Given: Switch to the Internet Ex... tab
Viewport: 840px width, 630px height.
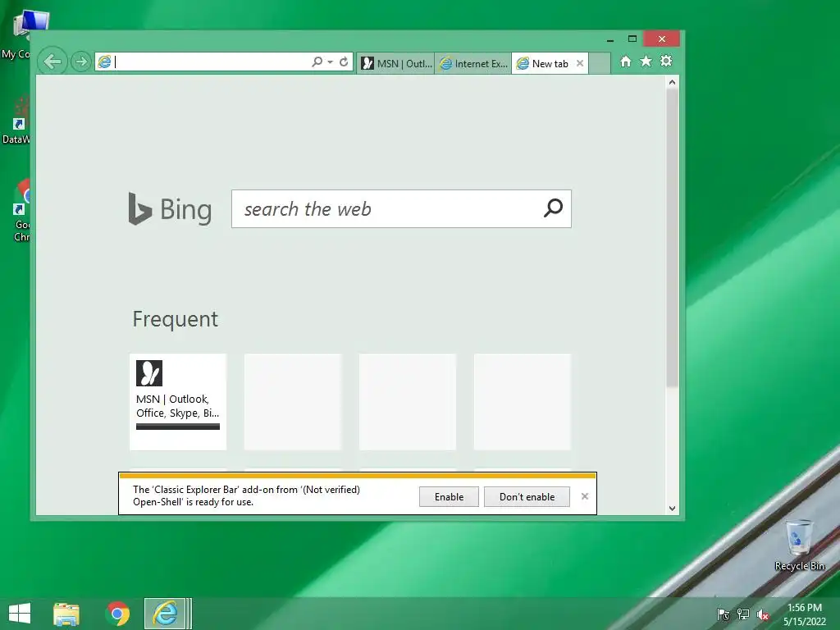Looking at the screenshot, I should (x=473, y=63).
